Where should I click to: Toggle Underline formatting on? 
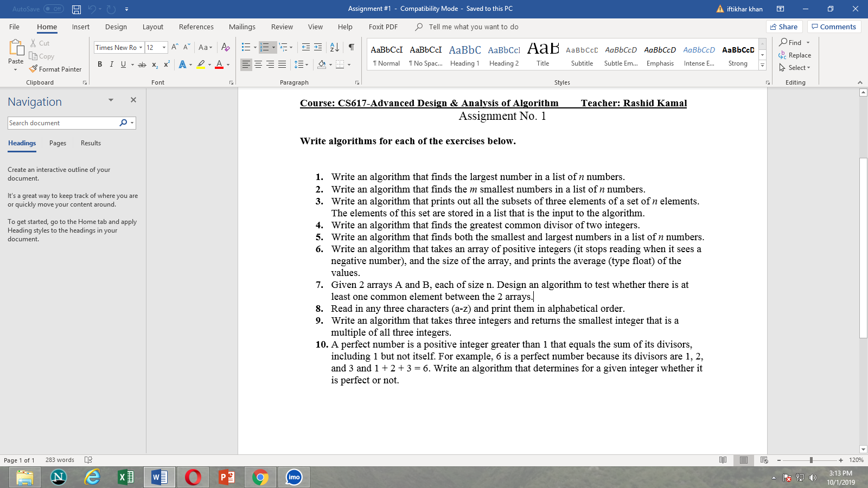tap(123, 64)
